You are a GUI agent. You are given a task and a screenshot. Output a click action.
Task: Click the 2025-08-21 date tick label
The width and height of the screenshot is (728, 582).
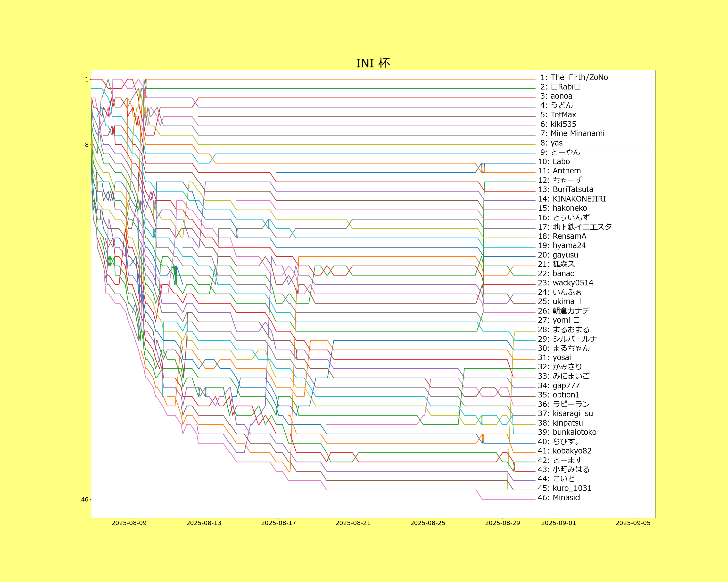[353, 523]
